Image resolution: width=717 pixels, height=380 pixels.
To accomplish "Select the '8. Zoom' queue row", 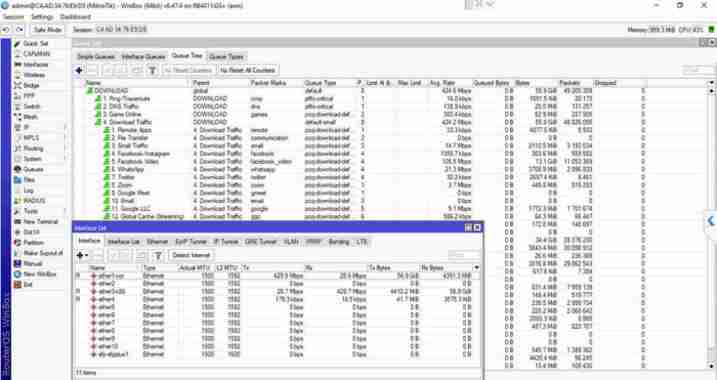I will coord(366,185).
